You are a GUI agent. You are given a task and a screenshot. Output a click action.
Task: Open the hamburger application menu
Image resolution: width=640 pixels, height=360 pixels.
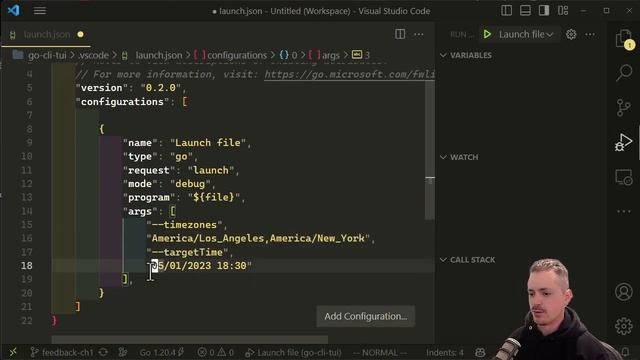[40, 11]
